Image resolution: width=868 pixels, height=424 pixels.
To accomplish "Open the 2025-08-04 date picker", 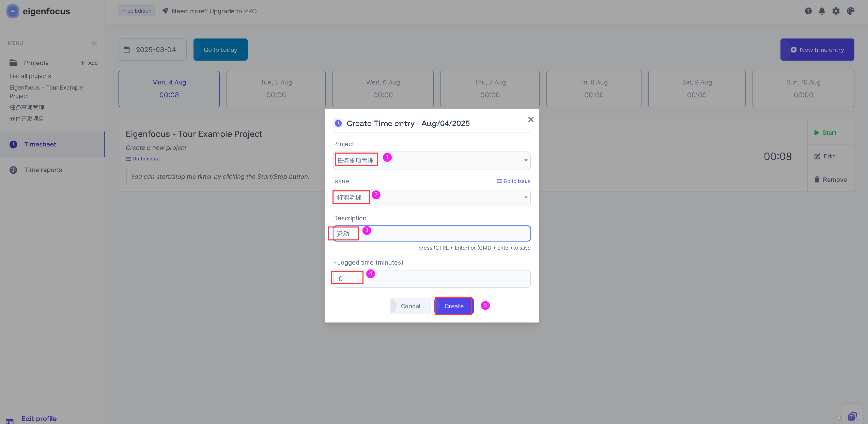I will point(156,50).
